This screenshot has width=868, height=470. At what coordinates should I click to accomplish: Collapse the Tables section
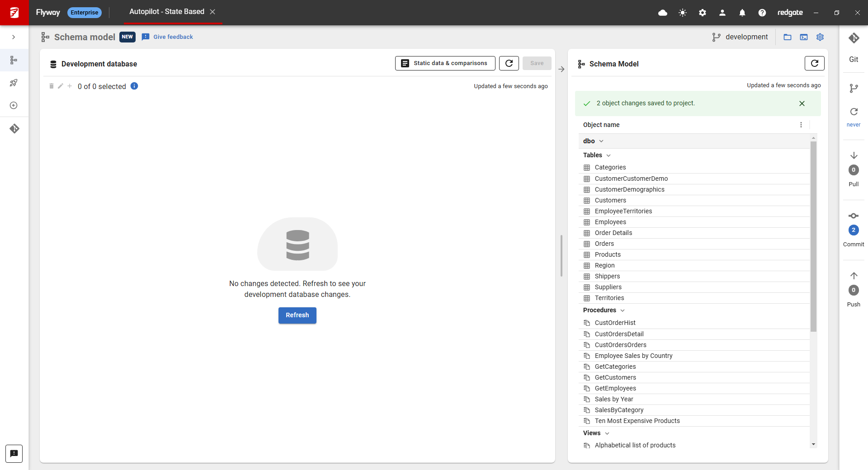[609, 155]
